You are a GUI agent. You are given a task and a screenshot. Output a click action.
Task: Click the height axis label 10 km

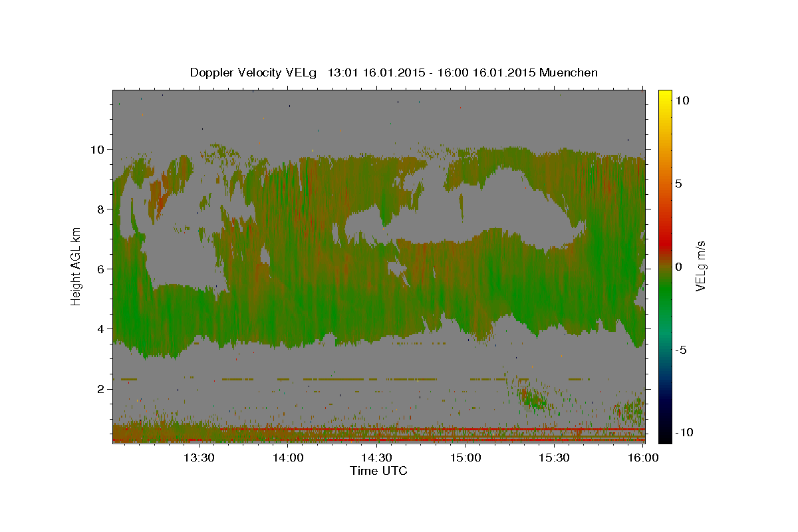point(99,150)
